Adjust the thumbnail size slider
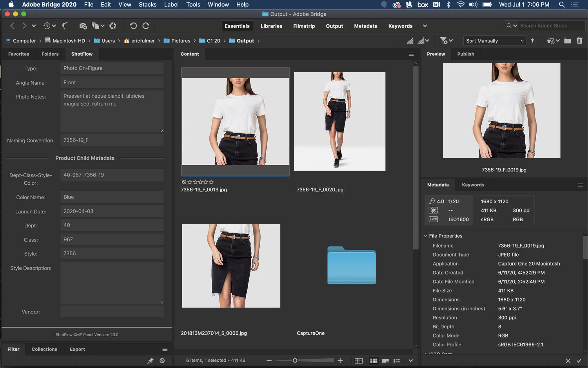This screenshot has width=588, height=368. (x=295, y=361)
